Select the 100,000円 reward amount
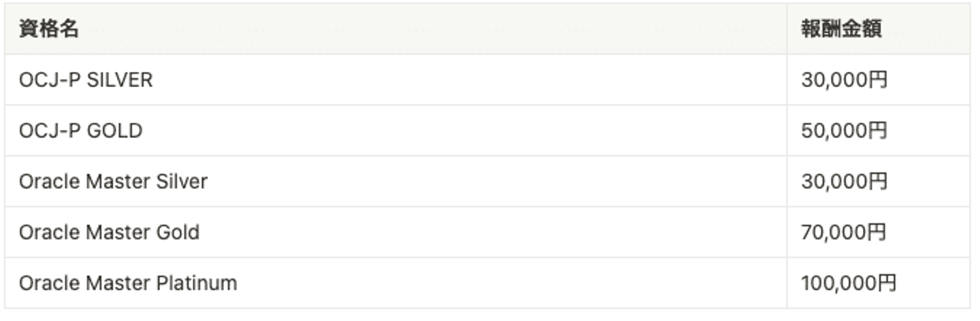Image resolution: width=980 pixels, height=321 pixels. [849, 283]
